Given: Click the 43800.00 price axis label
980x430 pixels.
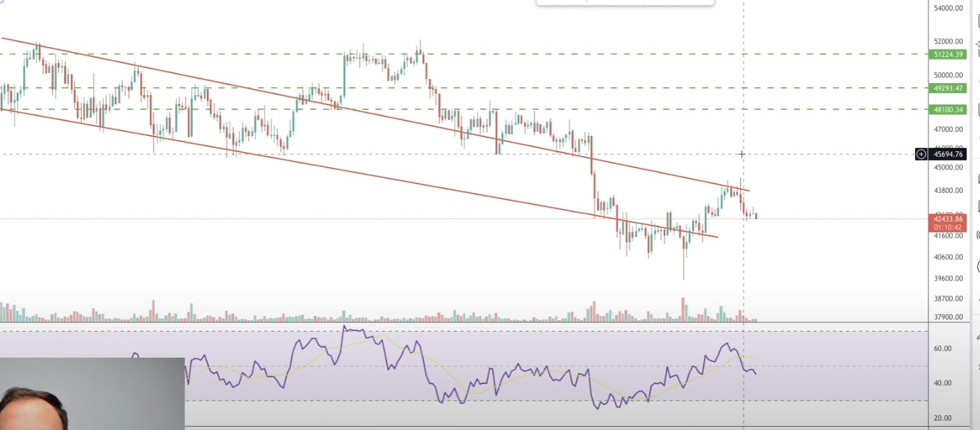Looking at the screenshot, I should [x=949, y=190].
